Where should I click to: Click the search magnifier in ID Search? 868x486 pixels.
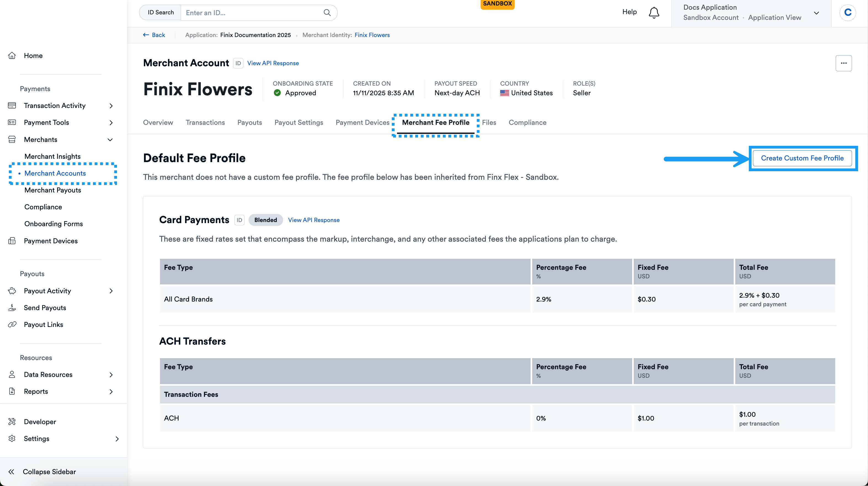click(327, 12)
